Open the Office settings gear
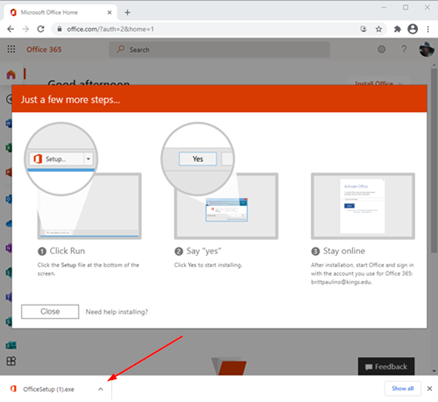The image size is (438, 402). 382,49
